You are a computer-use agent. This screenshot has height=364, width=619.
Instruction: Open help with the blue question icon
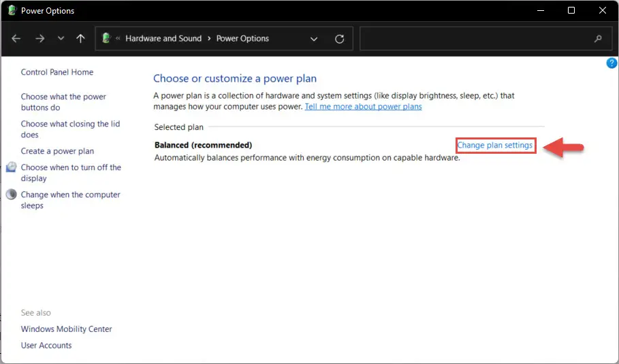click(x=612, y=63)
